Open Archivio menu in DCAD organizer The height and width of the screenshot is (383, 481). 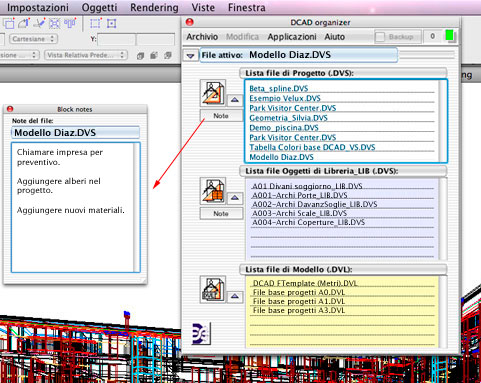202,37
